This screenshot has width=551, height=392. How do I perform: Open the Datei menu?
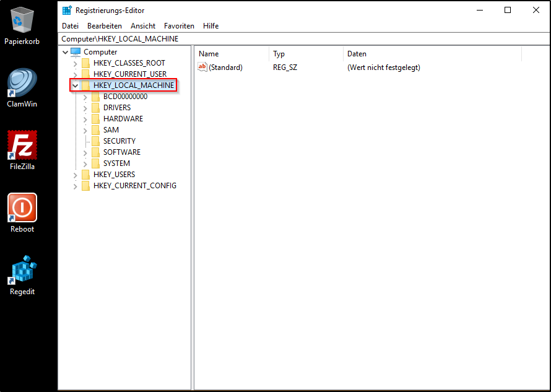click(x=71, y=26)
